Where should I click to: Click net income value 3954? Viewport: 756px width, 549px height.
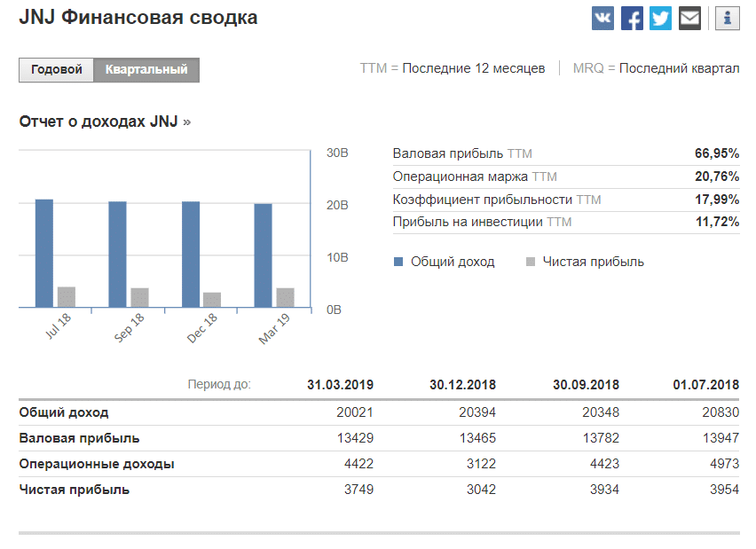click(x=724, y=490)
